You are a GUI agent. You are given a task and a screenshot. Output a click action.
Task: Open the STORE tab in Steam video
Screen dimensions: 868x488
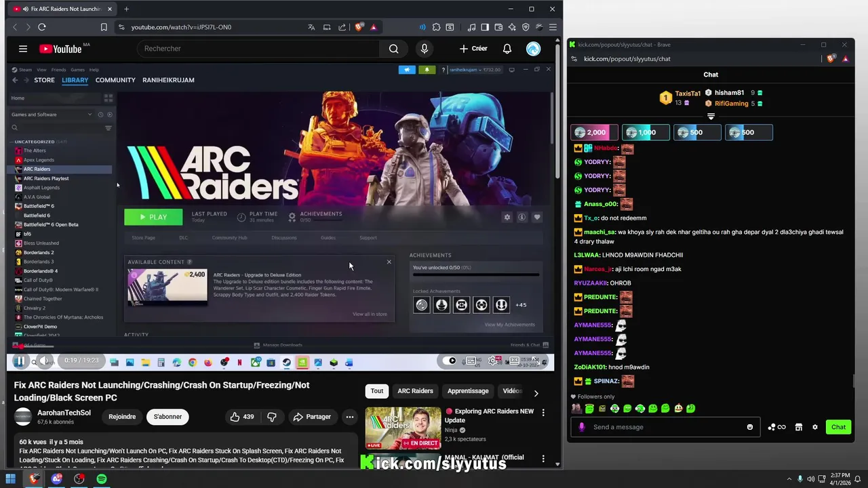44,80
